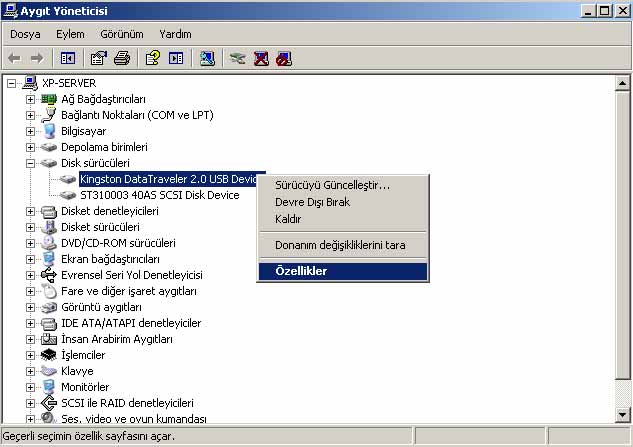Expand the Klavye device category
This screenshot has width=633, height=447.
tap(30, 371)
